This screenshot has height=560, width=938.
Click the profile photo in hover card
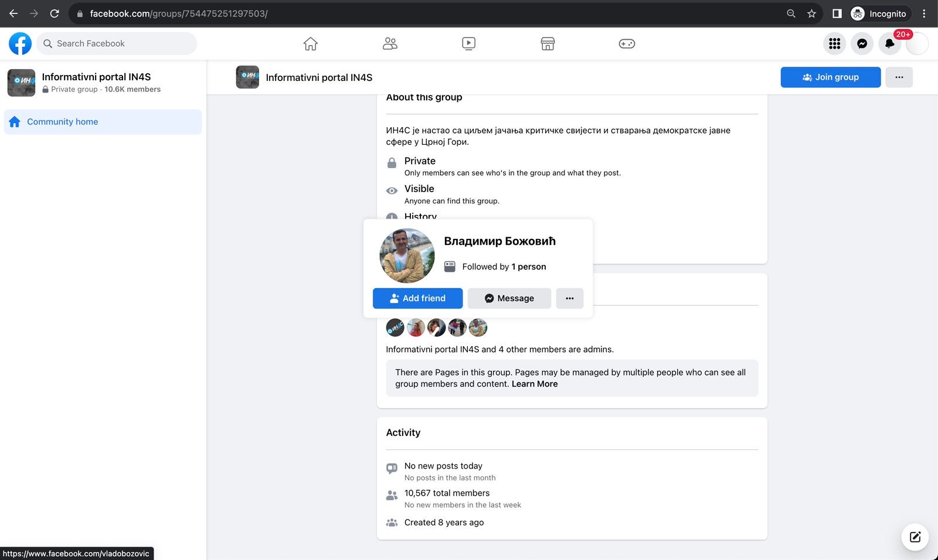pos(407,256)
